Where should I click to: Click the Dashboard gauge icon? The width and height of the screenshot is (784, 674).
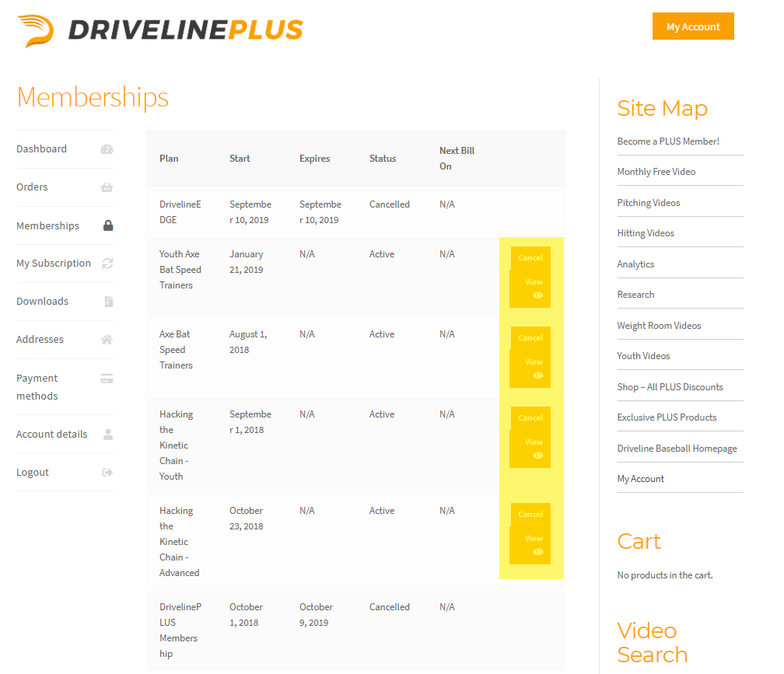(107, 149)
